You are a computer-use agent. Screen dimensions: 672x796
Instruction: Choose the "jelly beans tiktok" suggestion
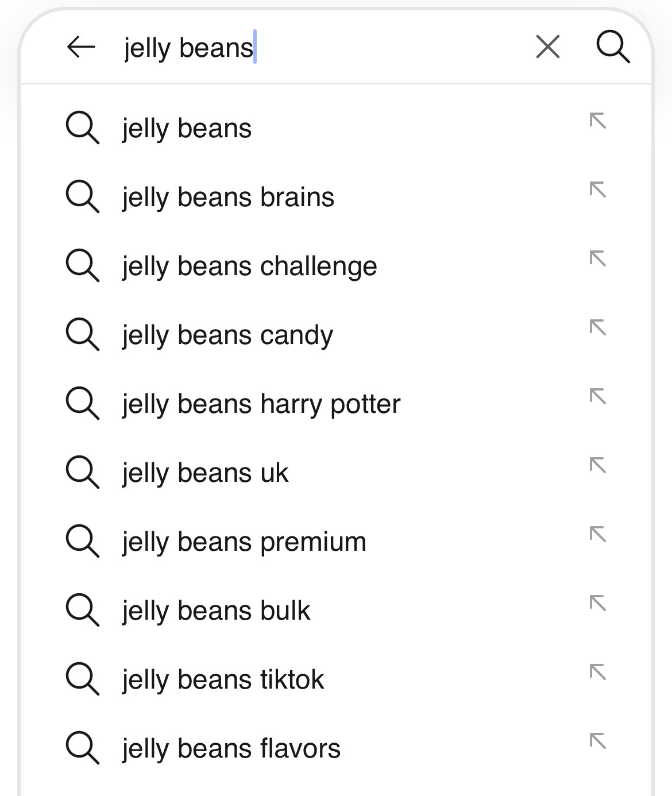pos(223,680)
